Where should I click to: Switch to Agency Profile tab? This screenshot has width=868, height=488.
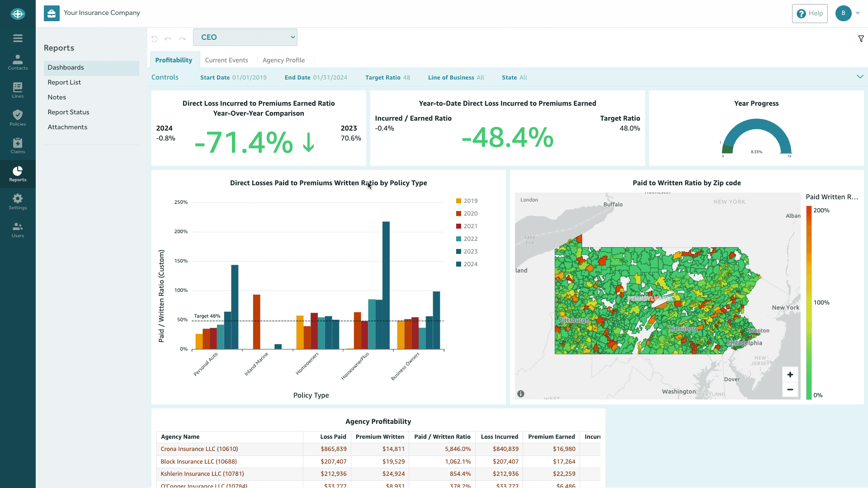click(283, 60)
